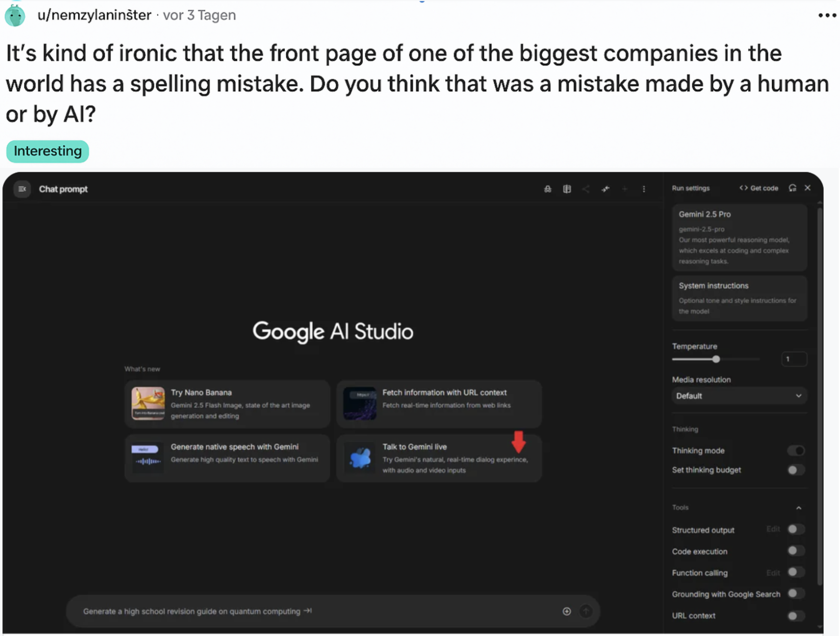840x636 pixels.
Task: Close the Run settings panel
Action: [x=808, y=188]
